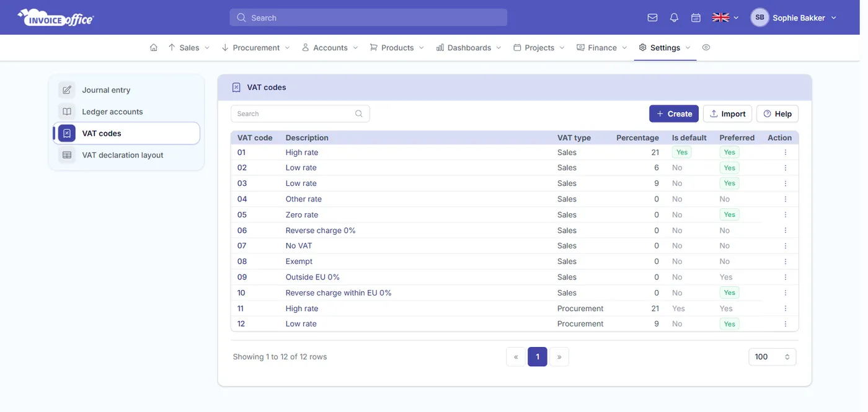Click the Help button
Viewport: 868px width, 412px height.
click(777, 114)
